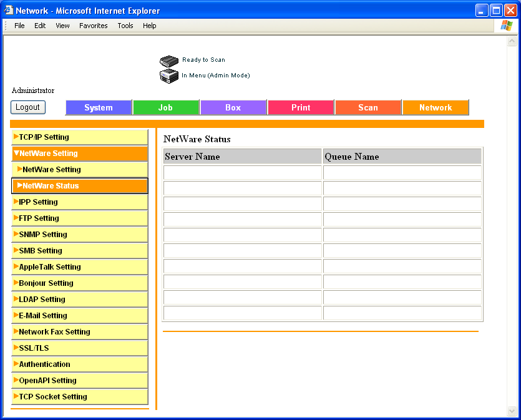Open OpenAPI Setting
Image resolution: width=521 pixels, height=420 pixels.
80,381
